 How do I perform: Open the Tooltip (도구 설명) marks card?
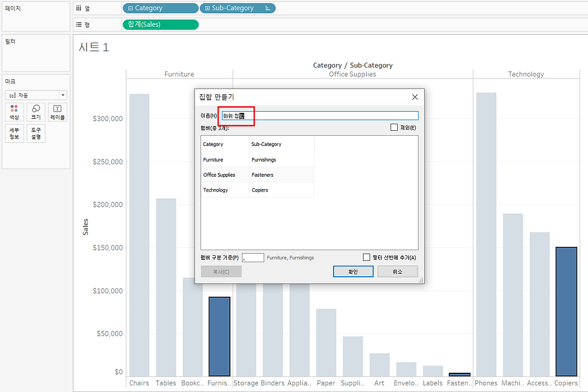[36, 133]
